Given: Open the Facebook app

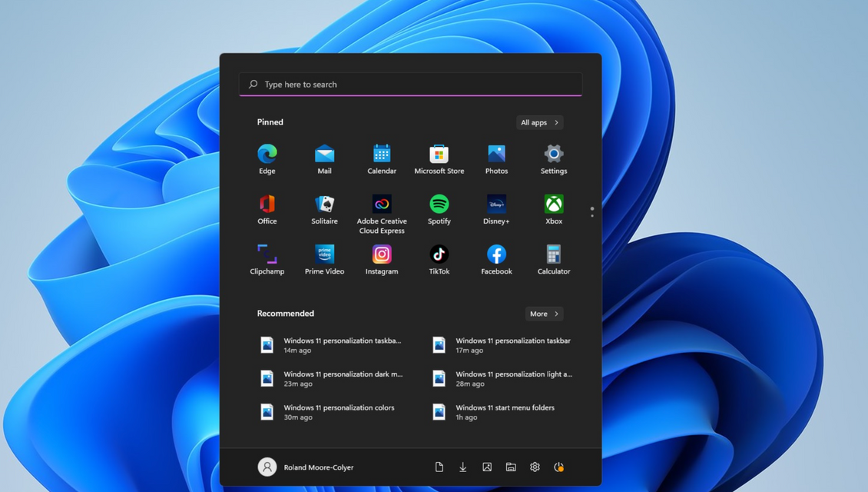Looking at the screenshot, I should (496, 260).
